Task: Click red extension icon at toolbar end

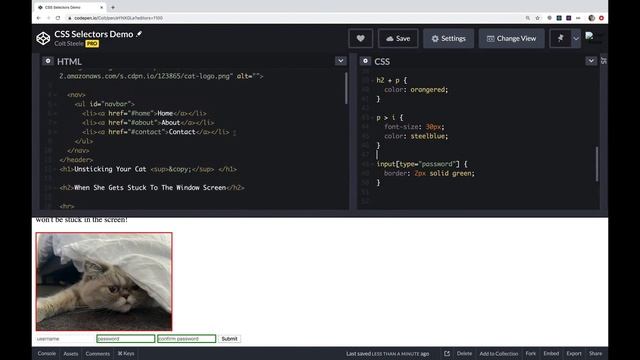Action: click(x=601, y=18)
